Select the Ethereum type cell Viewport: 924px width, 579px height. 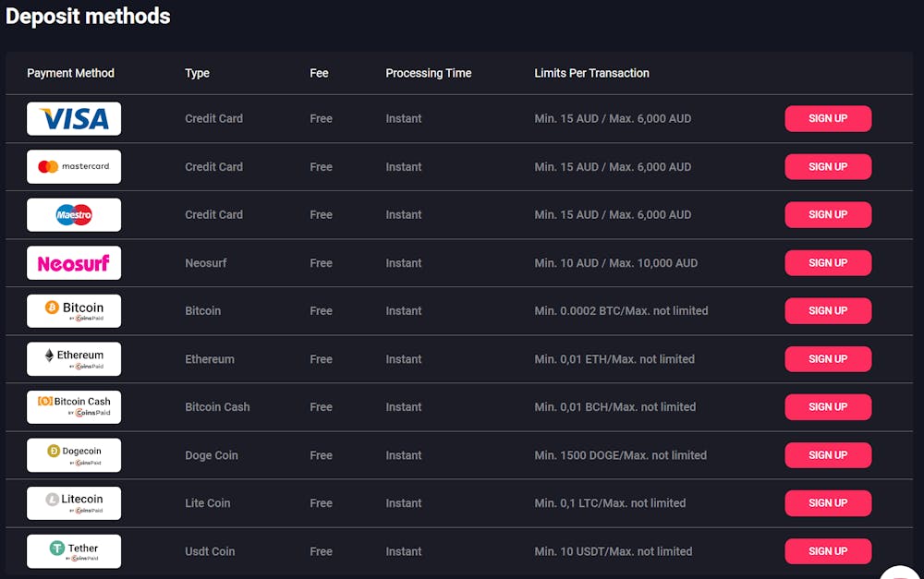tap(209, 358)
